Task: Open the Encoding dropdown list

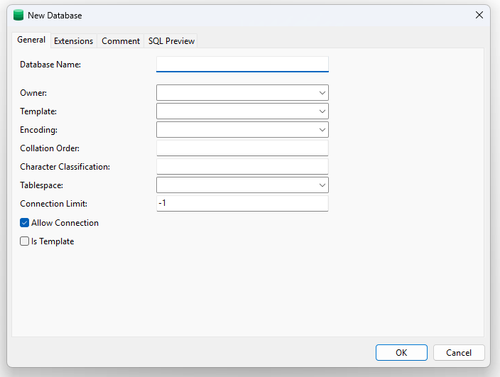Action: (242, 130)
